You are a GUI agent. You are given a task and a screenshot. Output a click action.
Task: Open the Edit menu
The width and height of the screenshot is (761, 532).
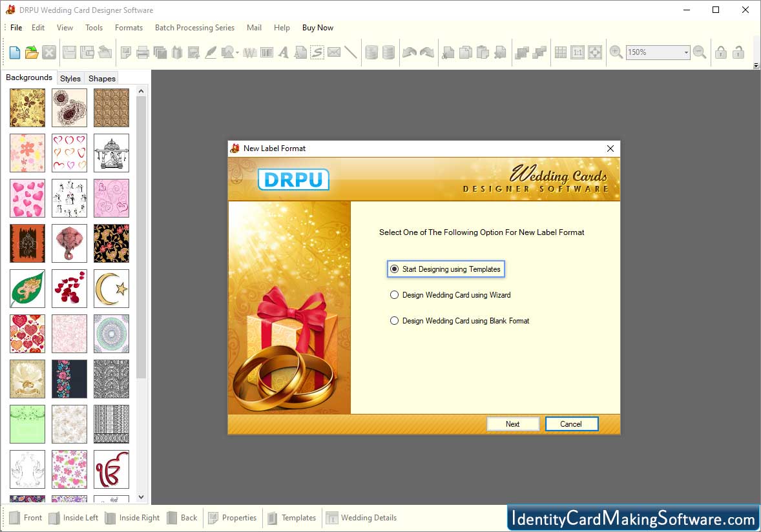(38, 28)
